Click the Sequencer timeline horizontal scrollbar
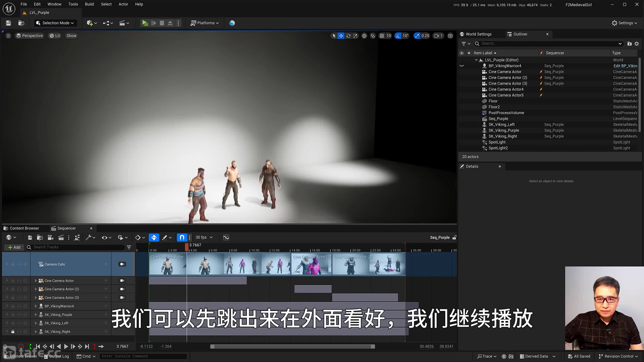Screen dimensions: 644x362 pos(292,346)
